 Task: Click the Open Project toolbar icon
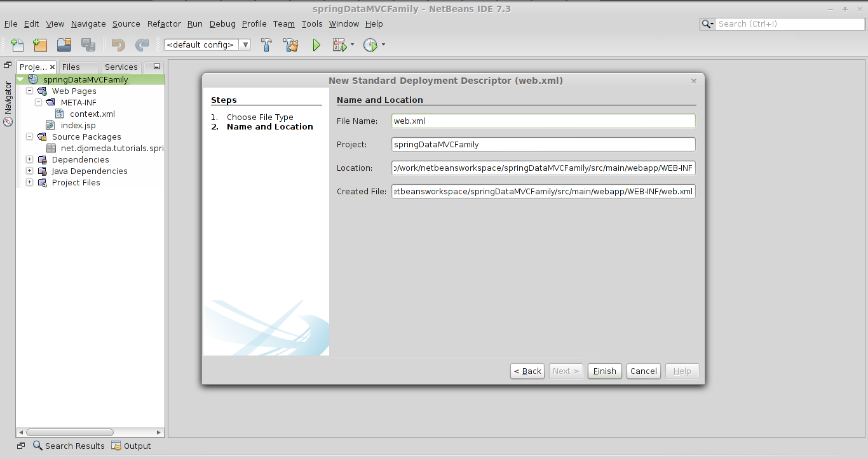coord(64,45)
